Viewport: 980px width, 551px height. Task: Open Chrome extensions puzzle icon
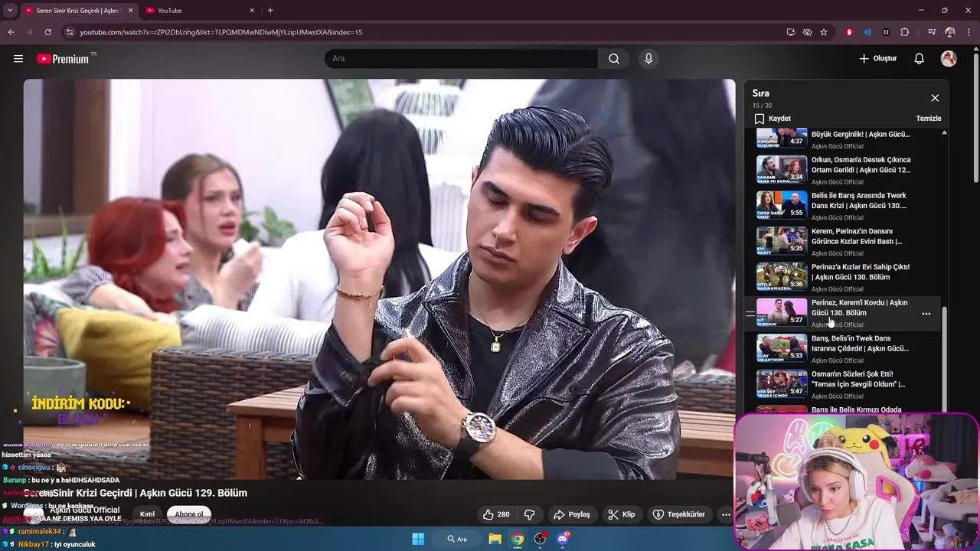point(905,32)
